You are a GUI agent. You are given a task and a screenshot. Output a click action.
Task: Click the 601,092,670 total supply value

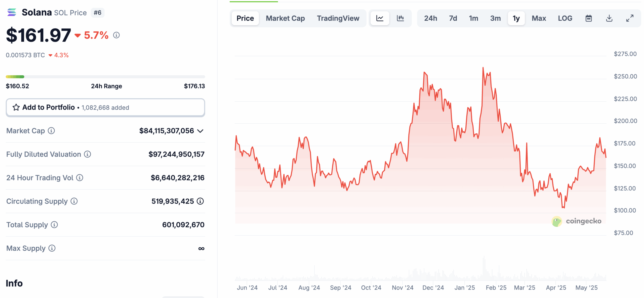tap(183, 225)
